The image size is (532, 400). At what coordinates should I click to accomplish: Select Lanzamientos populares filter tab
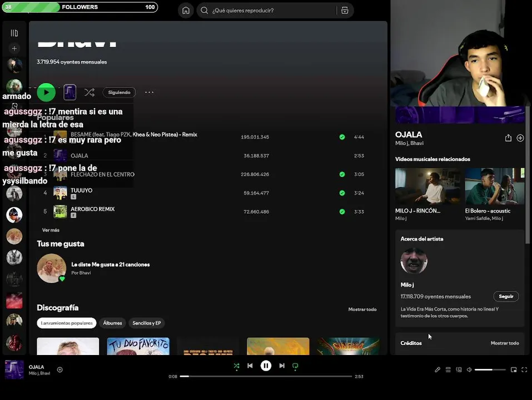[67, 323]
